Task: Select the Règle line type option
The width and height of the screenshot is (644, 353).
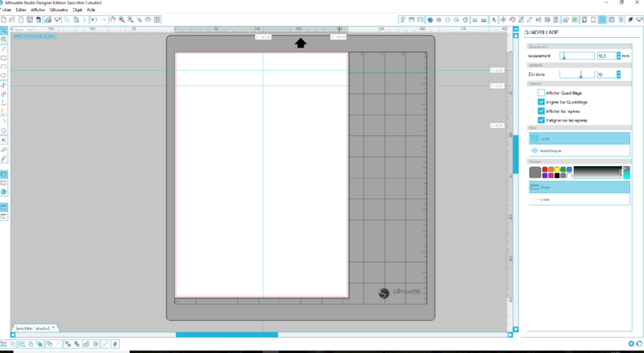Action: tap(579, 187)
